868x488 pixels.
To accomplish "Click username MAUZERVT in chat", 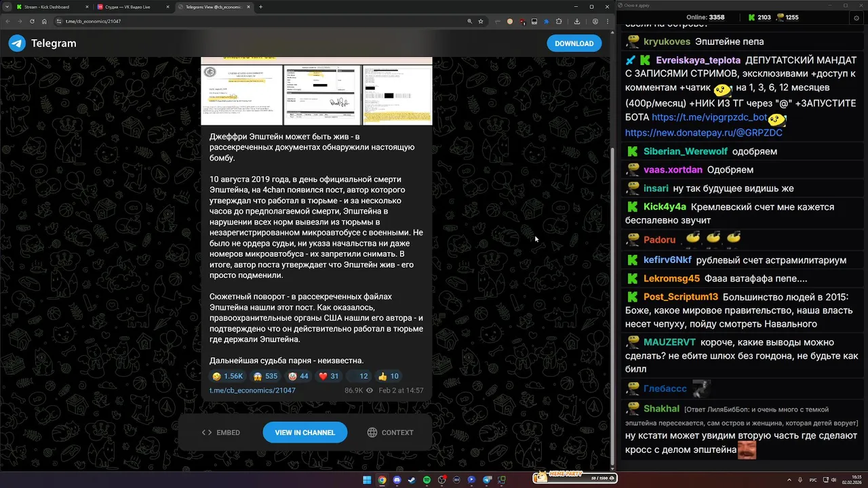I will tap(670, 342).
